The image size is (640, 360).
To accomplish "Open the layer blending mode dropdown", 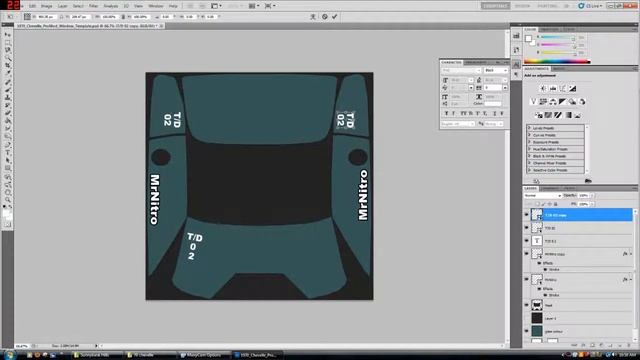I will (543, 196).
